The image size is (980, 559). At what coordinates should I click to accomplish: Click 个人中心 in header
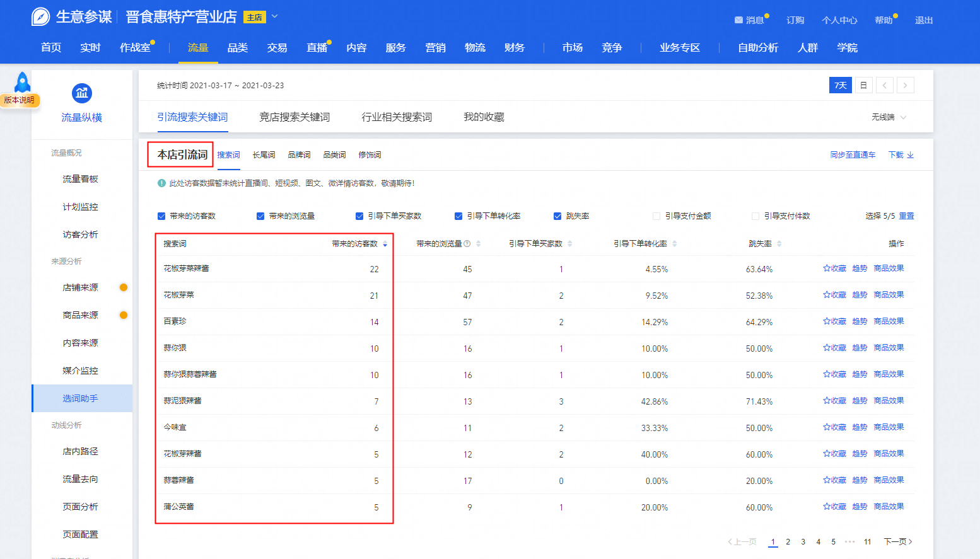pyautogui.click(x=839, y=20)
